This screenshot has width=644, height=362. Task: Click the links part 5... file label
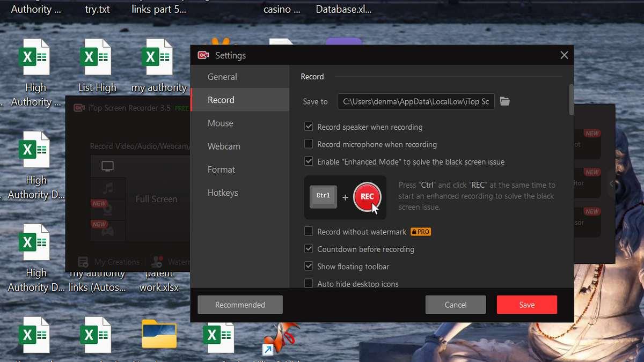(x=159, y=9)
